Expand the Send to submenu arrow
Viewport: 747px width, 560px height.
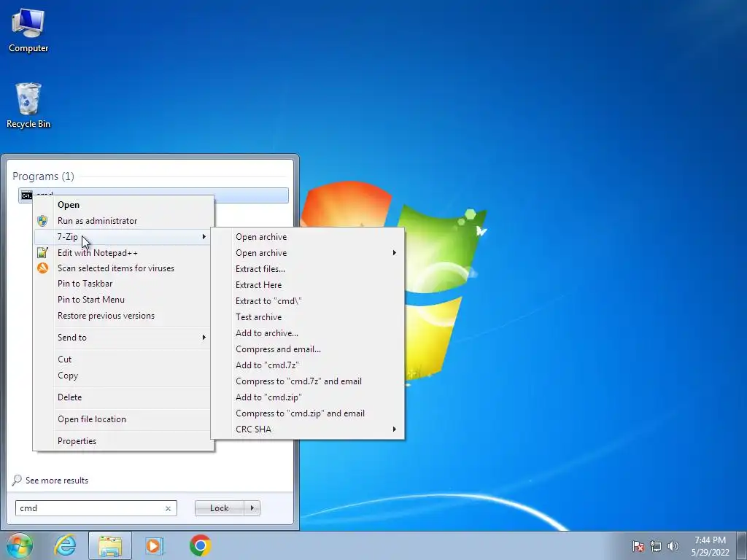click(x=204, y=337)
